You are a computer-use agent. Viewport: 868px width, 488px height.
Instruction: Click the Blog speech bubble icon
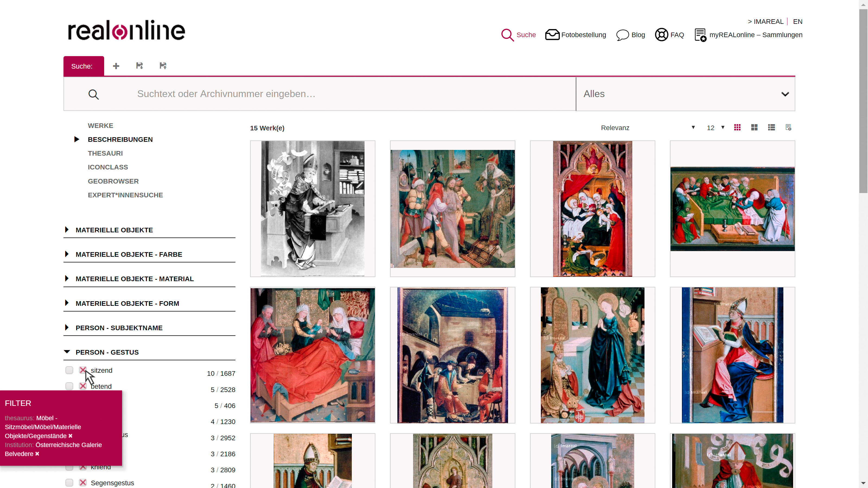(x=622, y=35)
